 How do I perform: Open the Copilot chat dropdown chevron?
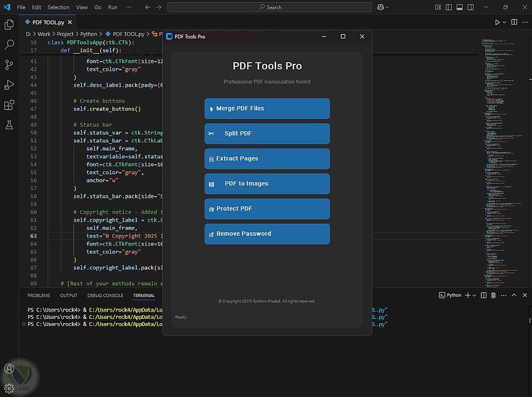387,7
